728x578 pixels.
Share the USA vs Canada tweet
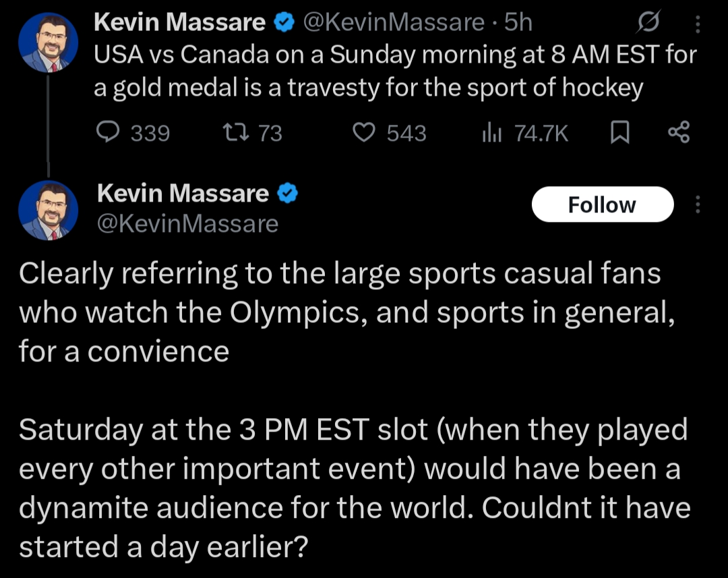[679, 133]
